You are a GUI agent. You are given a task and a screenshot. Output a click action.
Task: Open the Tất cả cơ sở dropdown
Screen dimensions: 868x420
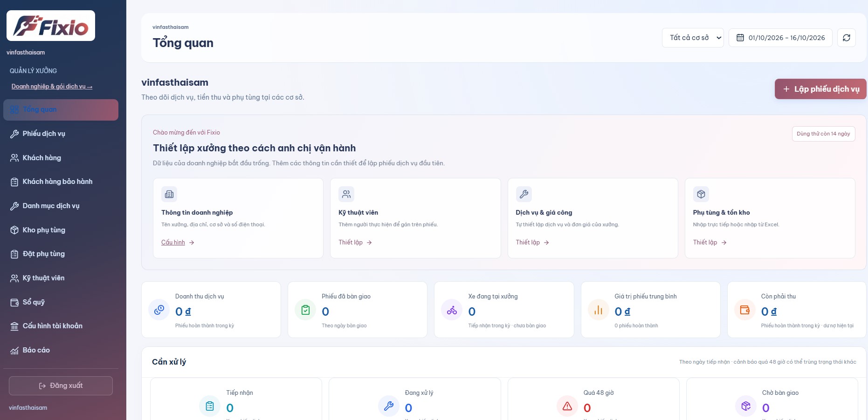(693, 38)
